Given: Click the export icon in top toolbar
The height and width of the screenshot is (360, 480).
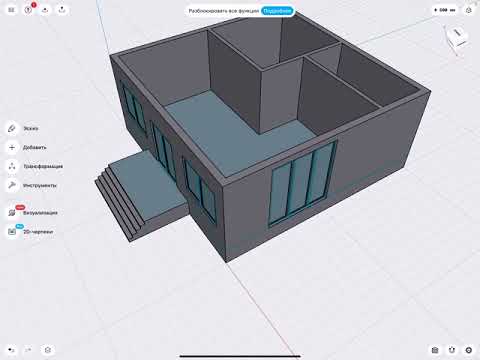Looking at the screenshot, I should [x=62, y=10].
